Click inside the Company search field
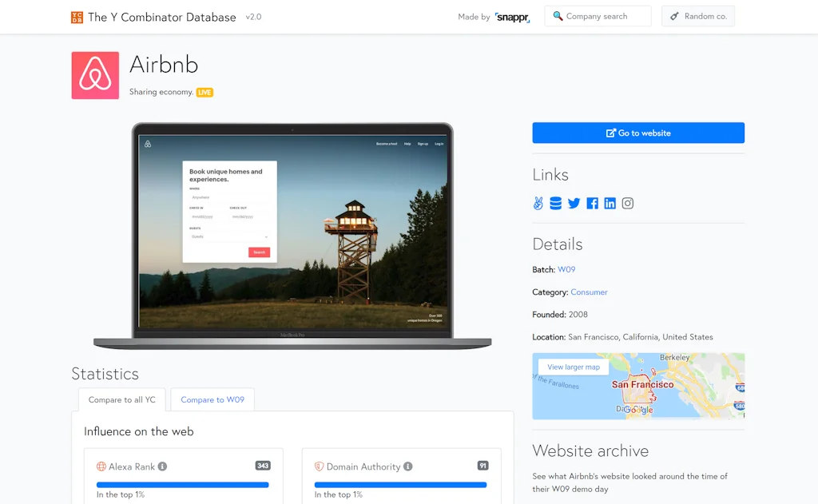 pyautogui.click(x=603, y=15)
